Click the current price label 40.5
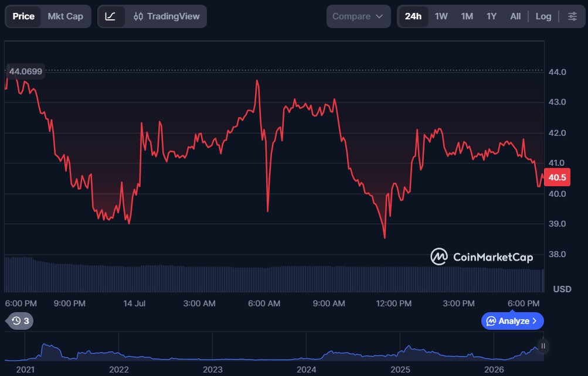The image size is (588, 376). pyautogui.click(x=558, y=177)
